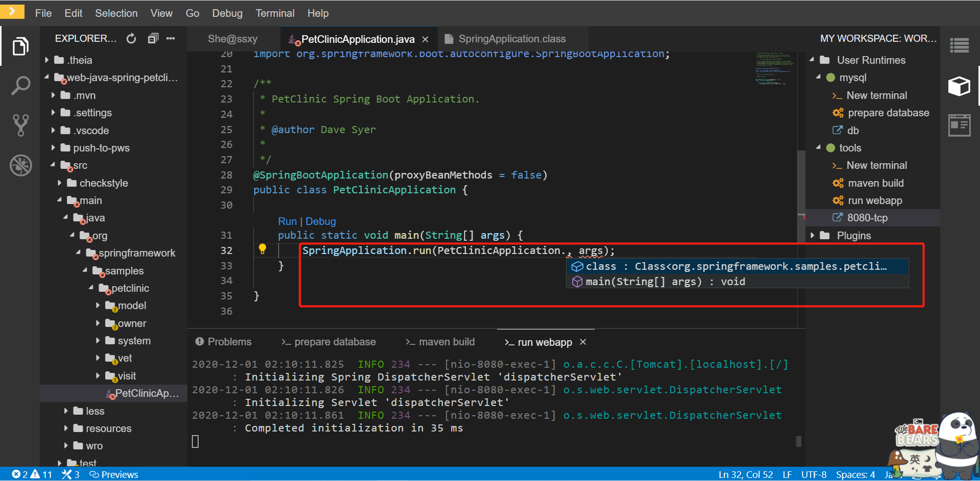Open the Debug bug icon in activity bar
Image resolution: width=980 pixels, height=481 pixels.
tap(20, 165)
